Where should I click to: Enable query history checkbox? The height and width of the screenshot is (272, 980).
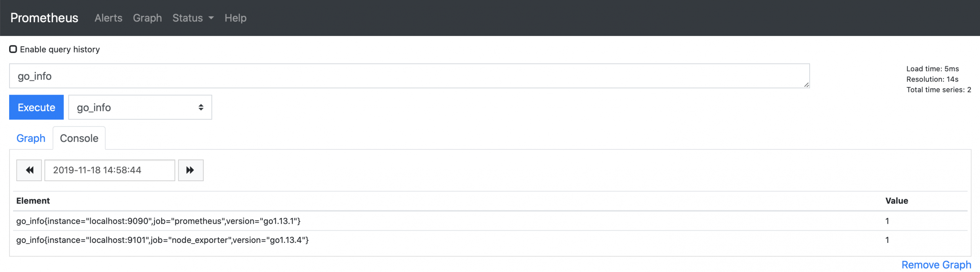(13, 49)
